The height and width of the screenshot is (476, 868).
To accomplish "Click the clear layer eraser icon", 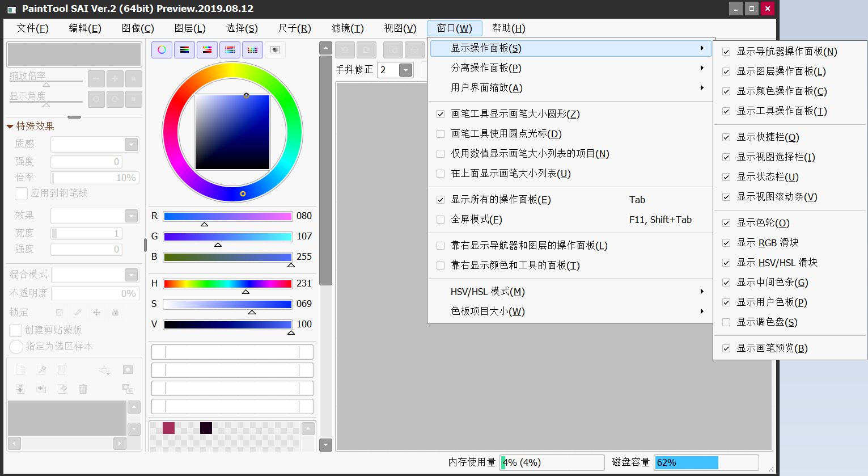I will click(62, 389).
